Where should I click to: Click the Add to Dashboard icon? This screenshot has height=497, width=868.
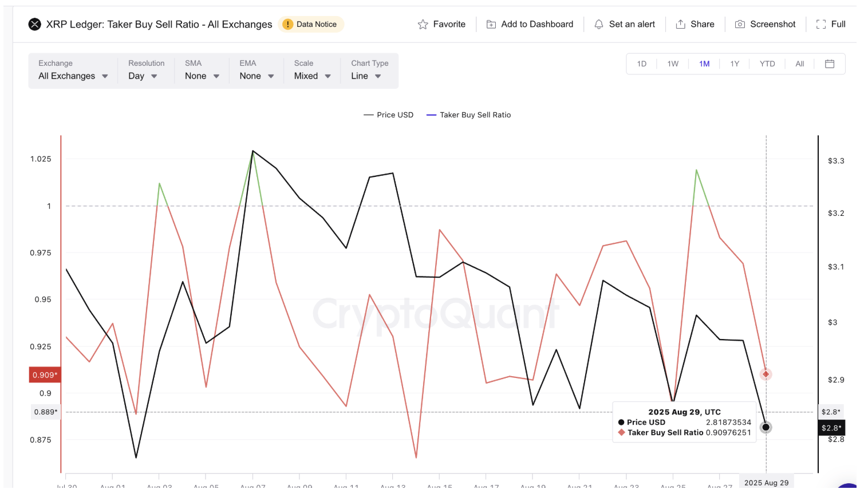click(x=491, y=24)
